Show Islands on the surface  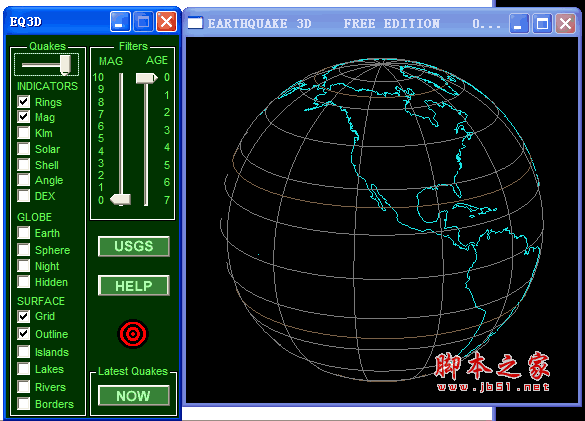tap(24, 352)
